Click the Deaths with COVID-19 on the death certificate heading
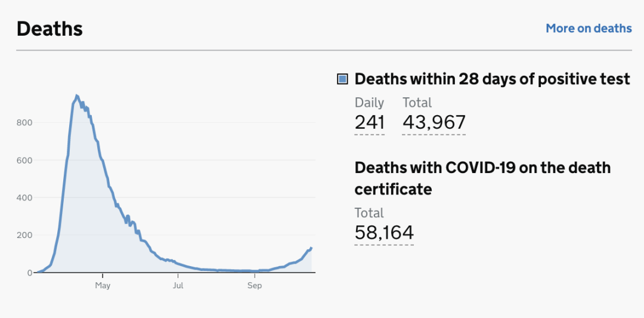The width and height of the screenshot is (644, 318). point(482,178)
